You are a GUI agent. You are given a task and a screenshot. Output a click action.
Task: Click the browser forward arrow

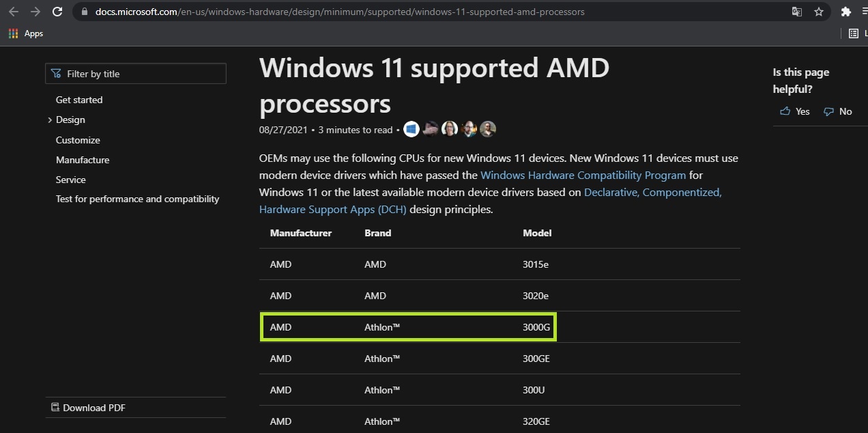tap(35, 12)
